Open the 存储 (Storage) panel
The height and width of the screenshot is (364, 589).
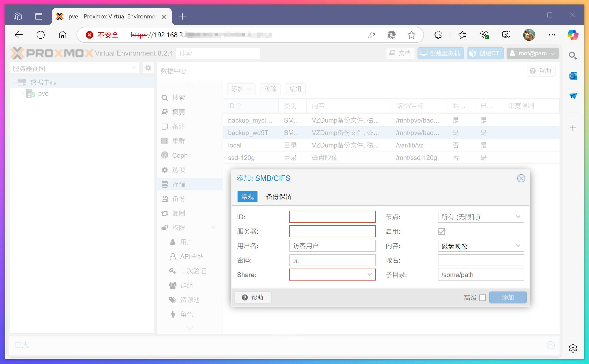click(x=178, y=184)
